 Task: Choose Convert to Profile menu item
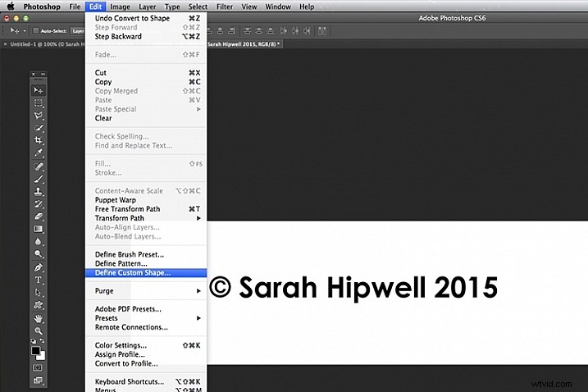pos(146,363)
